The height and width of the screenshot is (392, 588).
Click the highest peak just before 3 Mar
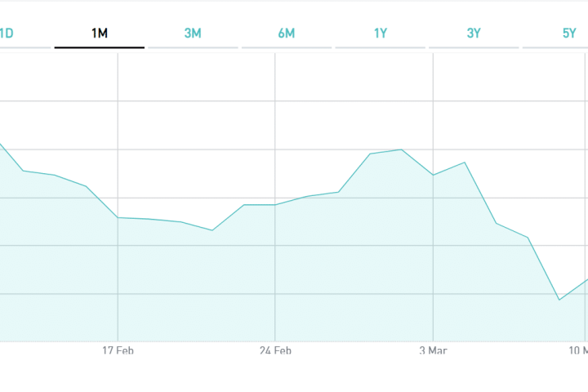click(401, 149)
